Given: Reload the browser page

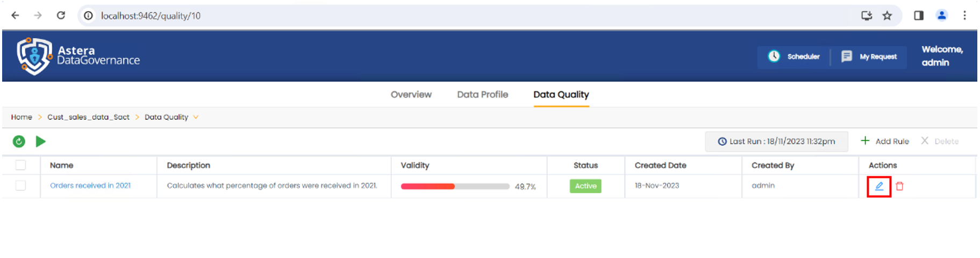Looking at the screenshot, I should click(x=61, y=16).
